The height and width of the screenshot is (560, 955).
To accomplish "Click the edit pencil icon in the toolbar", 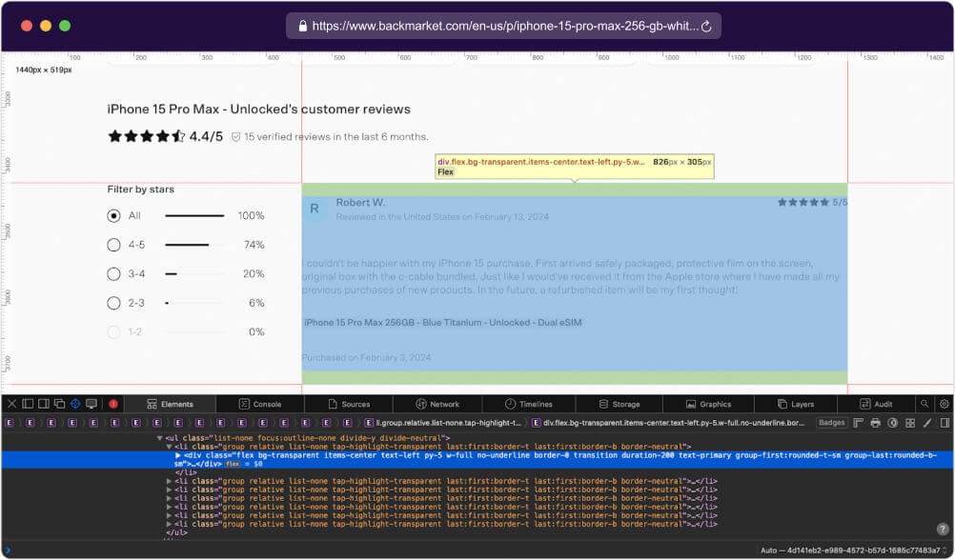I will (928, 423).
